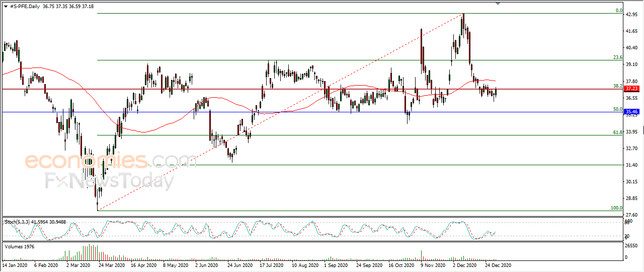Click the Fibonacci 23.6 level label
Screen dimensions: 644x272
click(x=618, y=57)
